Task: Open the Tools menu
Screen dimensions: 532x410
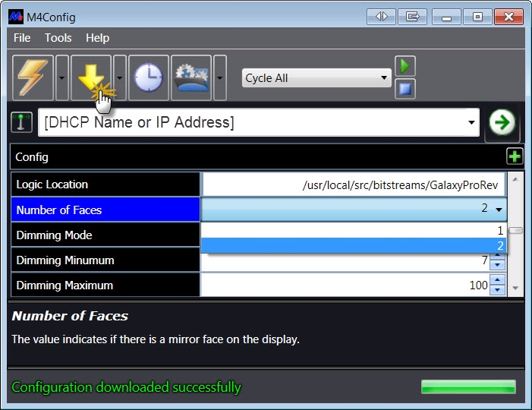Action: [58, 38]
